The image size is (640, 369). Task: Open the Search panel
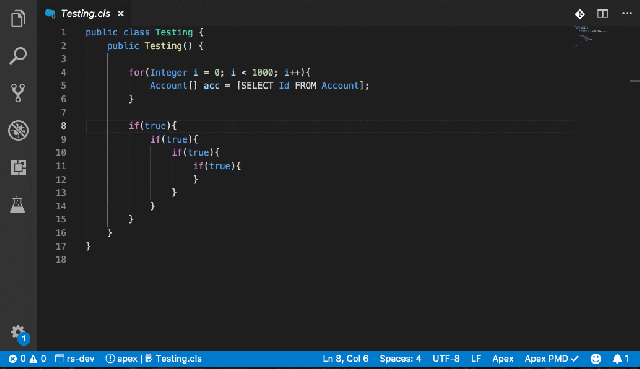pyautogui.click(x=18, y=56)
